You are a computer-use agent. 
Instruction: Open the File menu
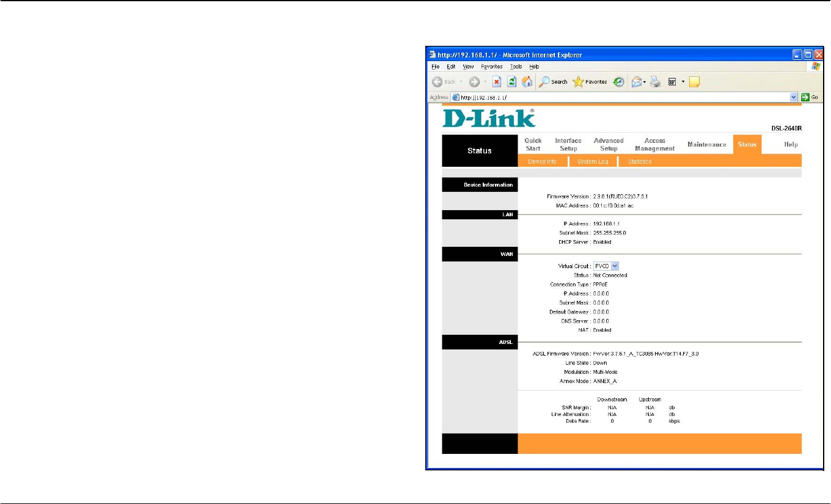coord(436,67)
